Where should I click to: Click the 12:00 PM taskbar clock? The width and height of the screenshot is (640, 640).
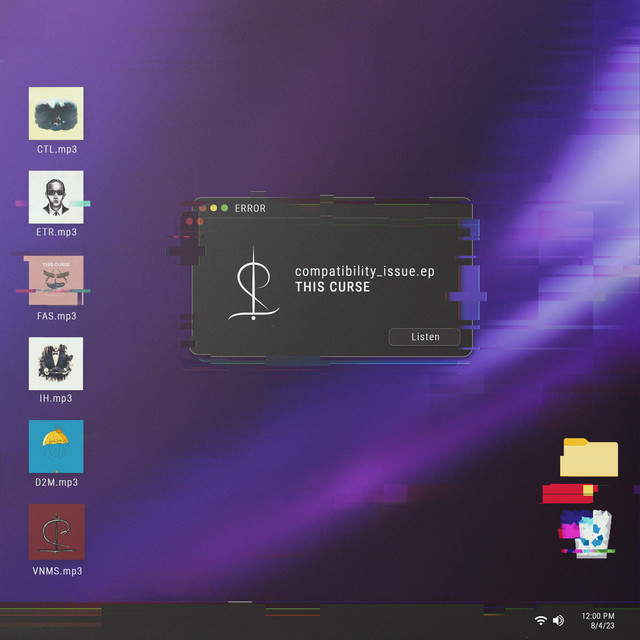[x=597, y=616]
